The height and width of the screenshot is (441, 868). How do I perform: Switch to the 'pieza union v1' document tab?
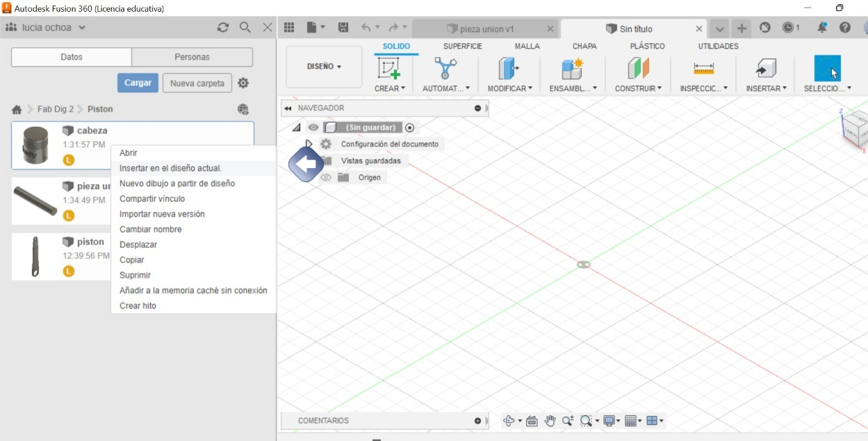[x=485, y=29]
